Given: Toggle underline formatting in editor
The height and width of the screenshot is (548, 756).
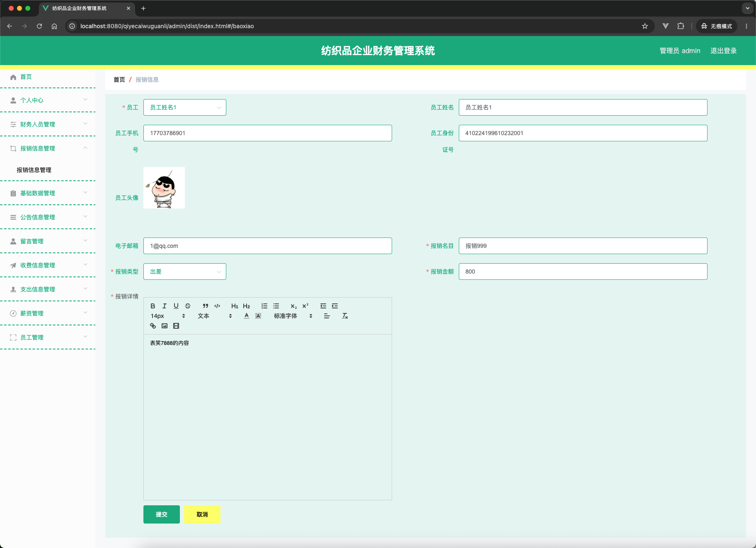Looking at the screenshot, I should click(x=176, y=306).
